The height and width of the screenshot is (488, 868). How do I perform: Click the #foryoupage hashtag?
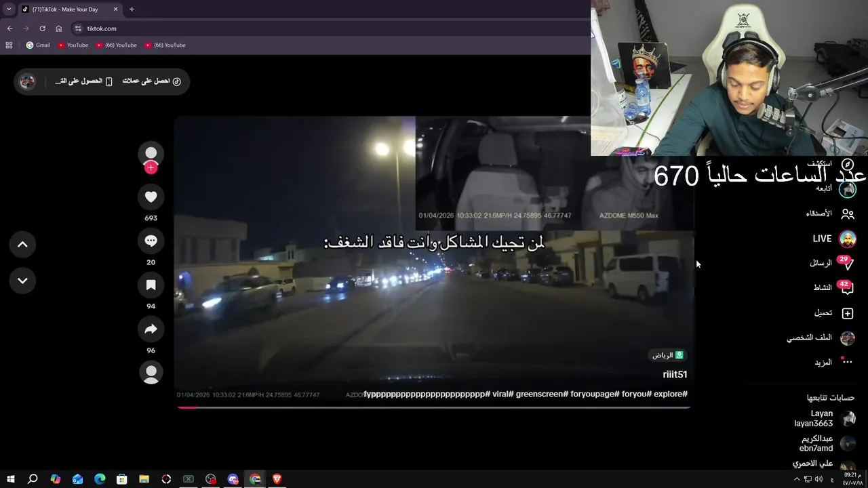tap(595, 394)
